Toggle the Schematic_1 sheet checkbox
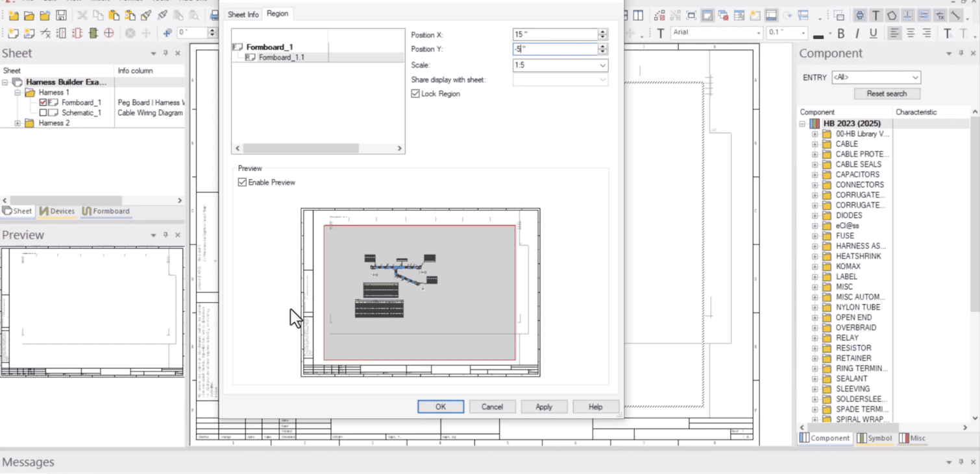980x474 pixels. pyautogui.click(x=43, y=113)
